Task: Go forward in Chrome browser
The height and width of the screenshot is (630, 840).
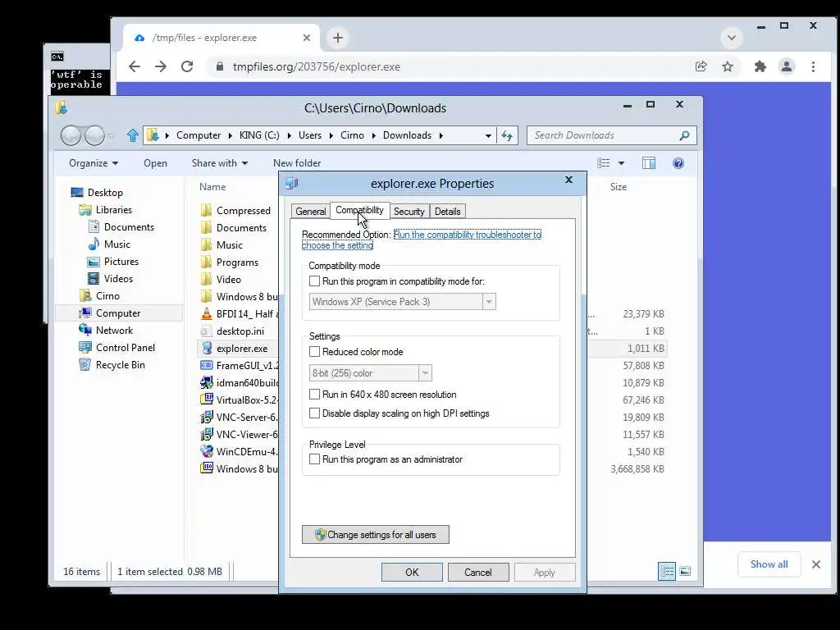Action: click(161, 66)
